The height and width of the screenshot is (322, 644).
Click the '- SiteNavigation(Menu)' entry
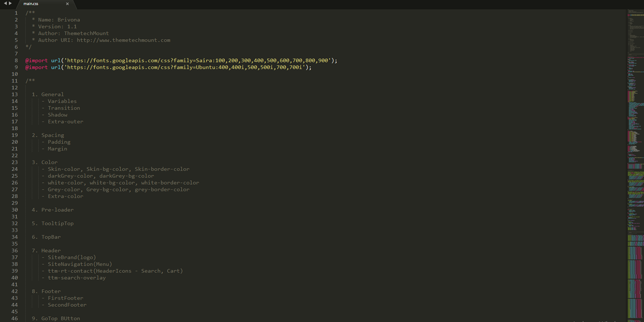pyautogui.click(x=77, y=264)
